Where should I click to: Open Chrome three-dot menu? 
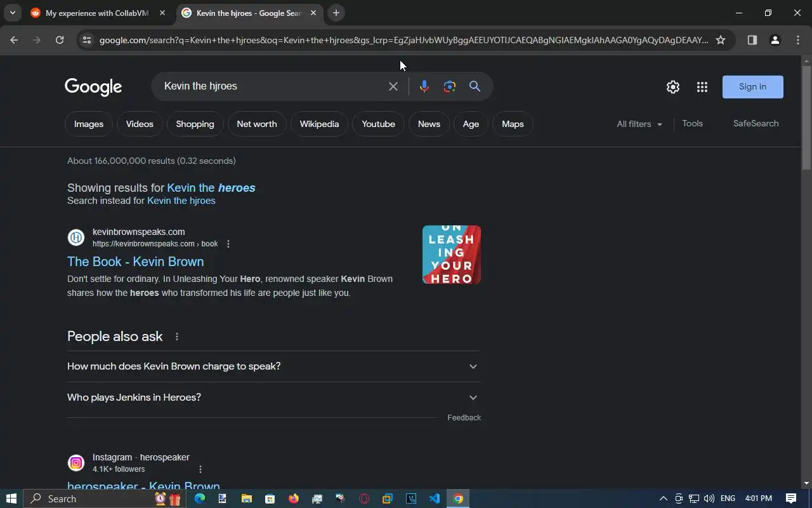(798, 40)
